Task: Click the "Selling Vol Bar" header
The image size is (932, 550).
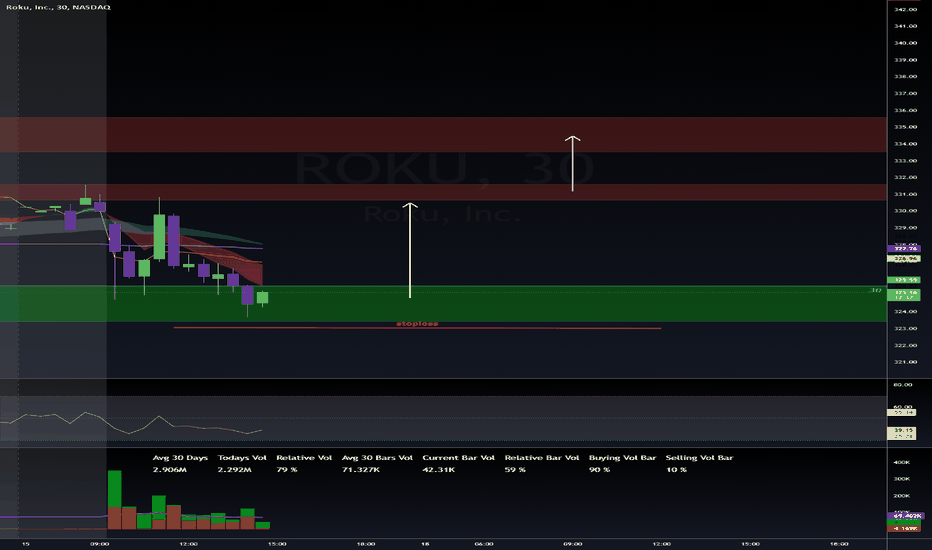Action: pyautogui.click(x=699, y=458)
